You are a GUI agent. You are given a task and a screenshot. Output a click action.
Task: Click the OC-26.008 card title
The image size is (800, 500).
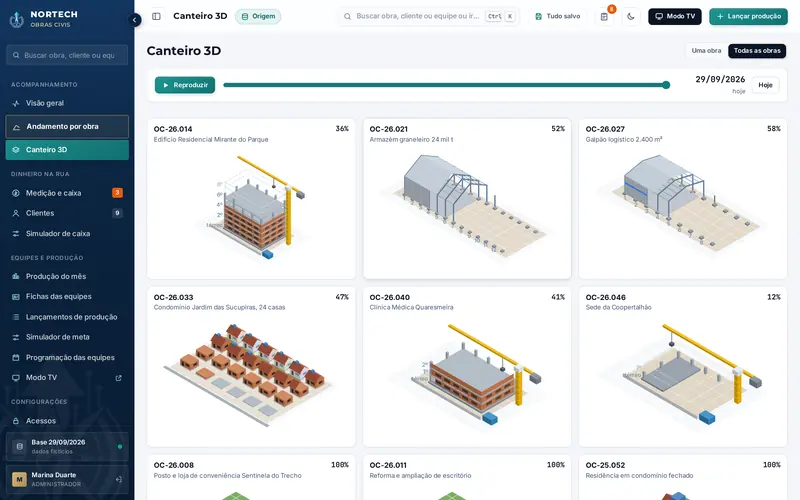(173, 465)
